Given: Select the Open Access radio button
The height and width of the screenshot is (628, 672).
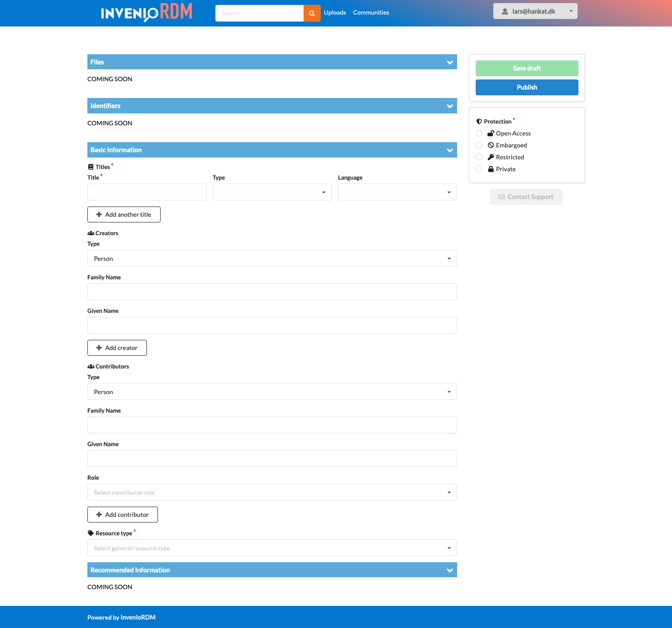Looking at the screenshot, I should click(479, 133).
